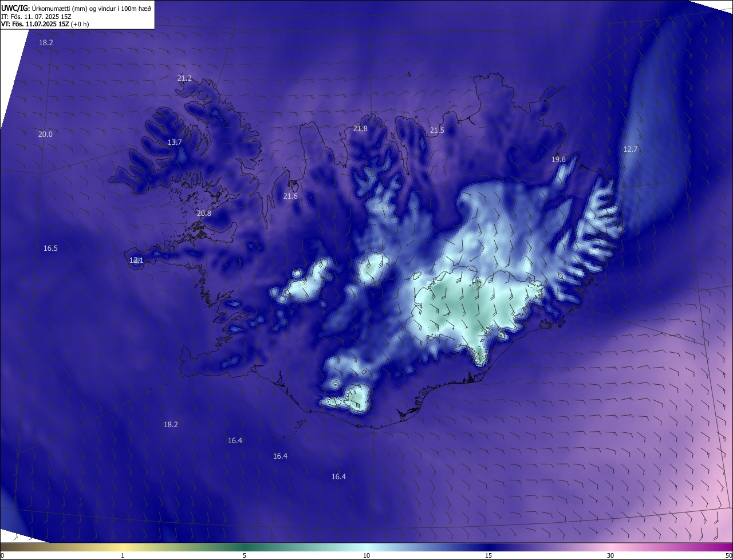This screenshot has width=733, height=560.
Task: Click the 13.7 value over the Westfjords
Action: [175, 142]
